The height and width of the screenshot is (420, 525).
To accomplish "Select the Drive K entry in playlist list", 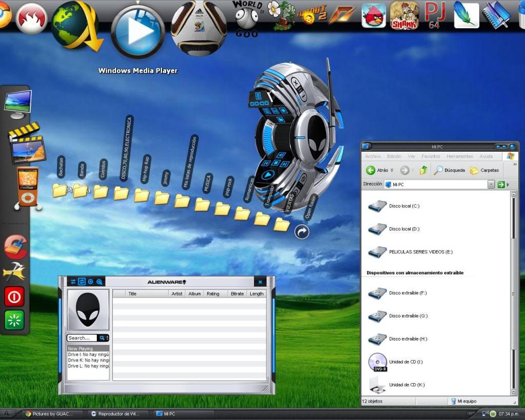I will (88, 361).
